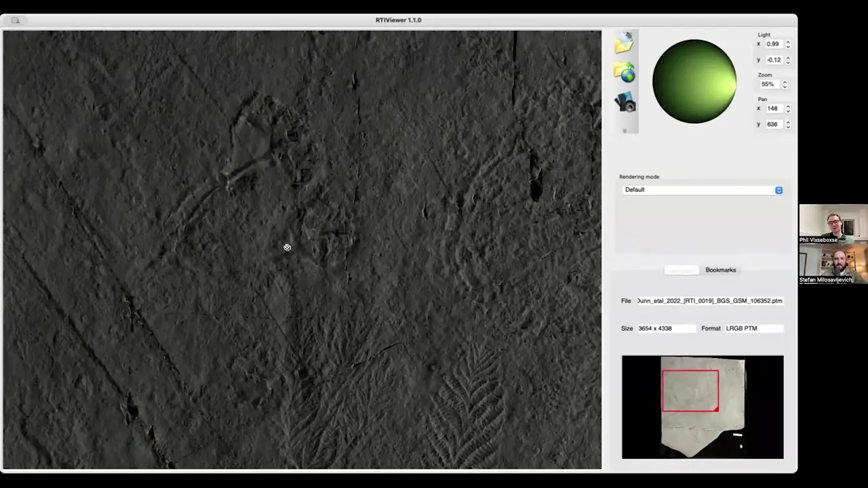
Task: Click the "Rendering mode" label
Action: tap(639, 177)
